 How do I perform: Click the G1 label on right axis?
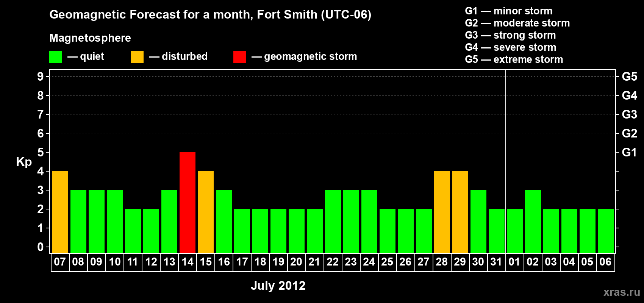click(629, 152)
